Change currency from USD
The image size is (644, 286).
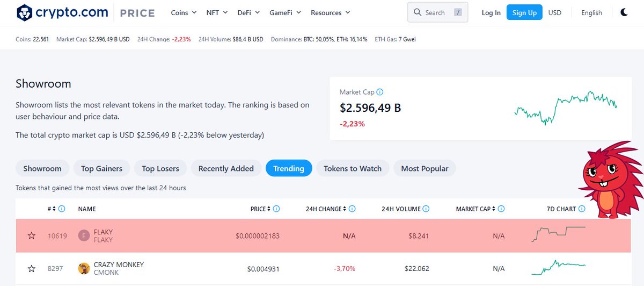(555, 12)
